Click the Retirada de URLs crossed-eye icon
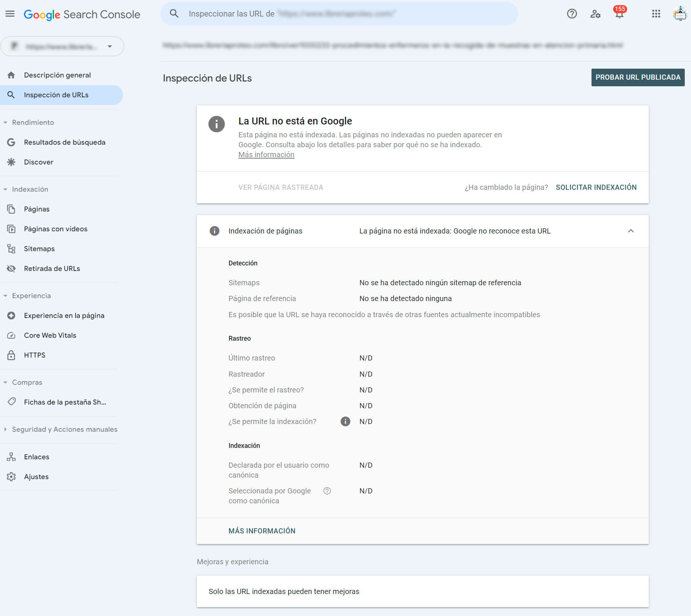 11,268
